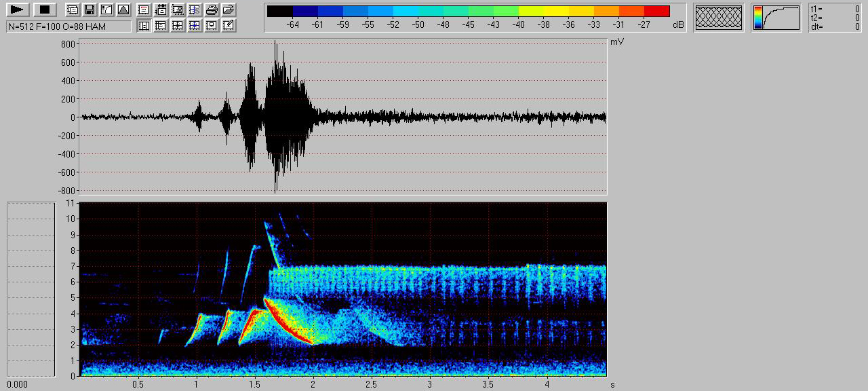Click the printer icon
Image resolution: width=868 pixels, height=391 pixels.
pos(212,10)
